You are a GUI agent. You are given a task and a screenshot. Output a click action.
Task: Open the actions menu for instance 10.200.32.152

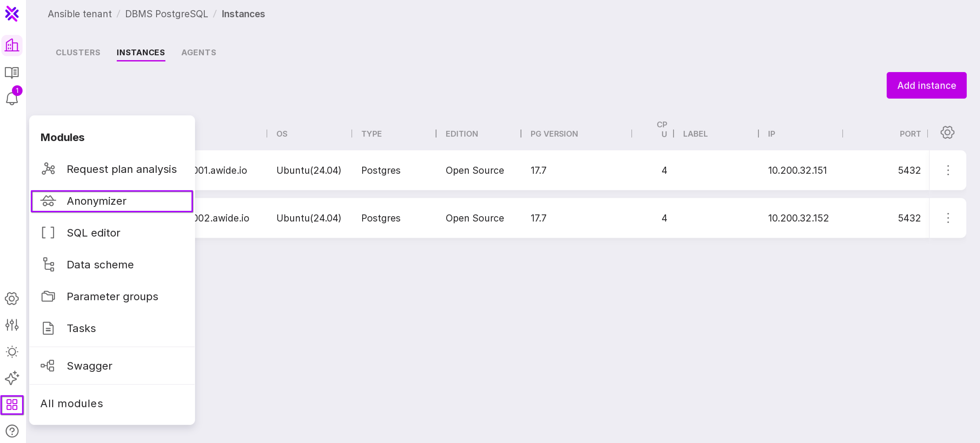[x=948, y=218]
